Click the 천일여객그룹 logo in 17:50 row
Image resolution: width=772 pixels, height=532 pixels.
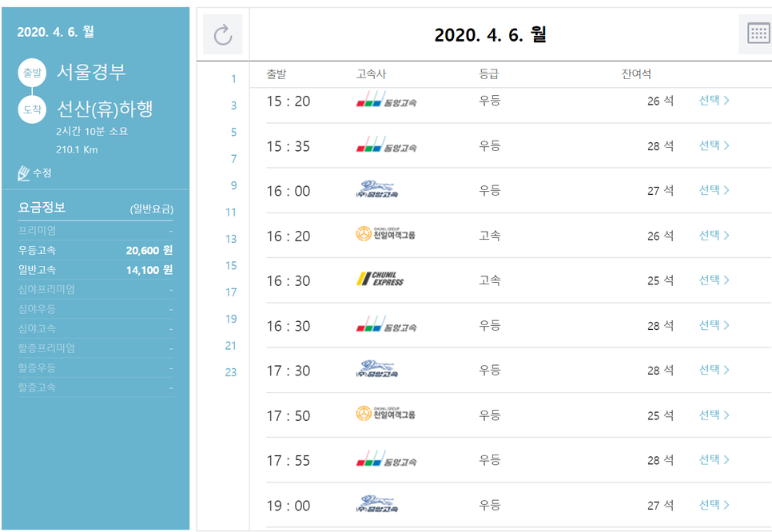[385, 414]
